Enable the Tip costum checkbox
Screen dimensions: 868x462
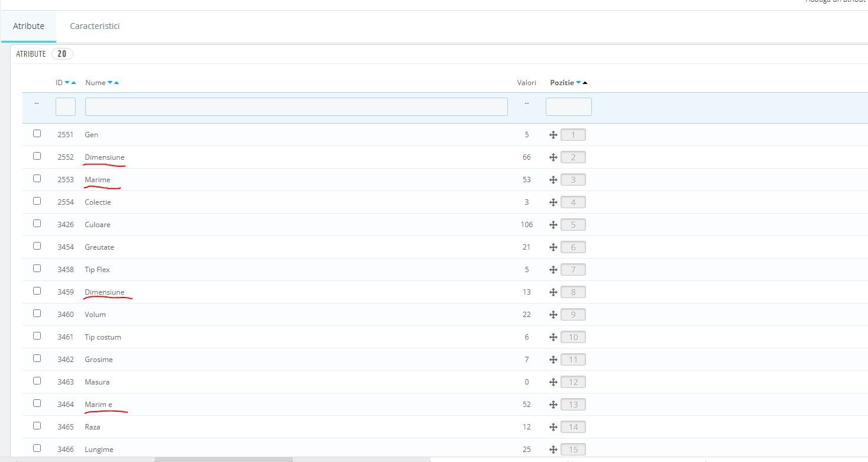tap(37, 336)
